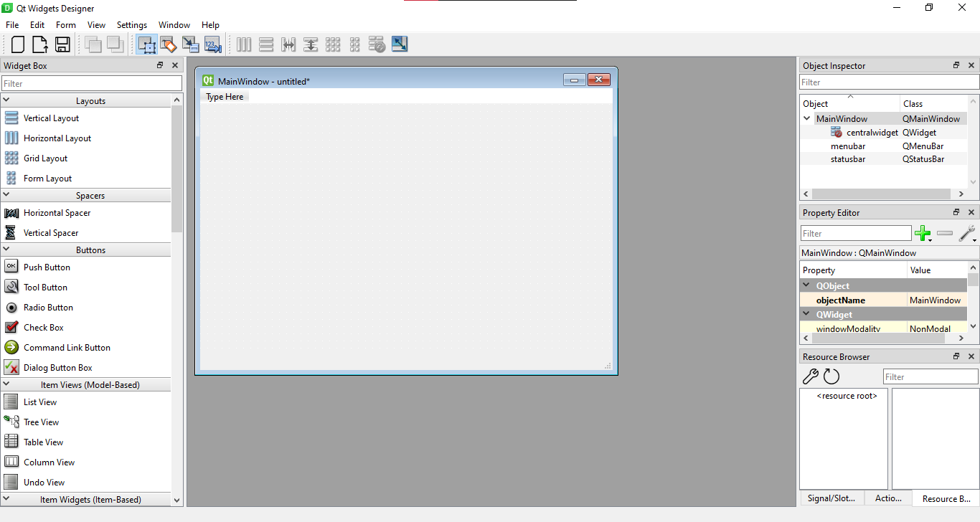Click the Bring to Front toolbar icon
This screenshot has height=522, width=980.
[x=116, y=44]
